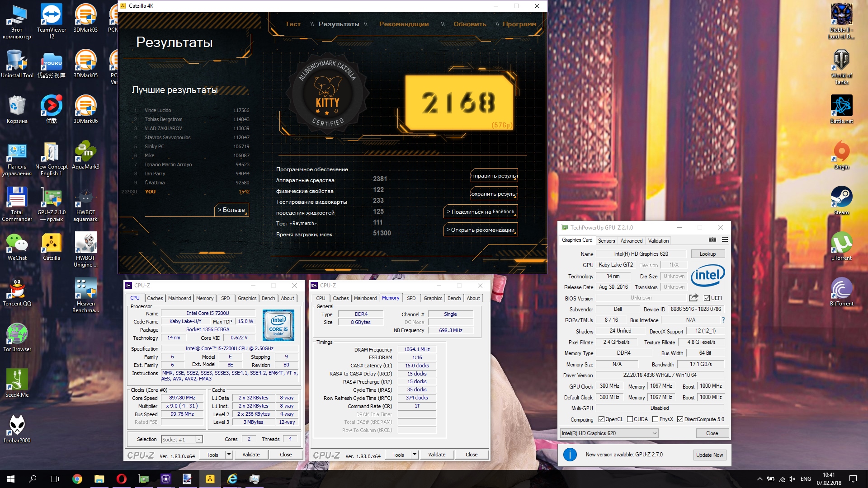Click the 2168 score panel in Catzilla

[x=459, y=103]
